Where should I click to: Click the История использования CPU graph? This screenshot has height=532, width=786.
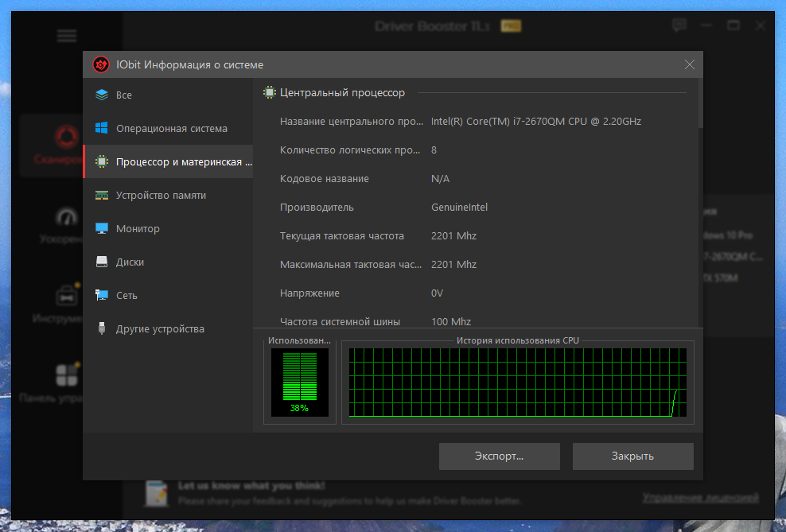[517, 382]
